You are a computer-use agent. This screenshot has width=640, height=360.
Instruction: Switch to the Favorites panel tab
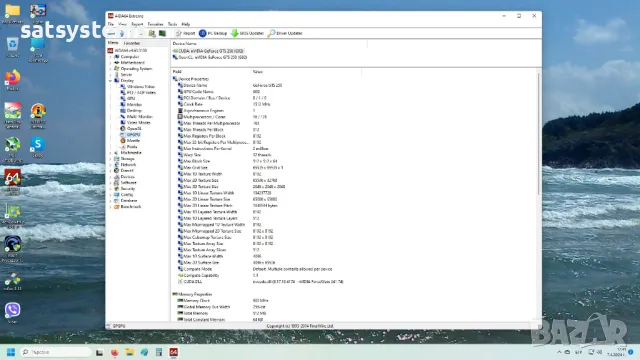pyautogui.click(x=131, y=43)
